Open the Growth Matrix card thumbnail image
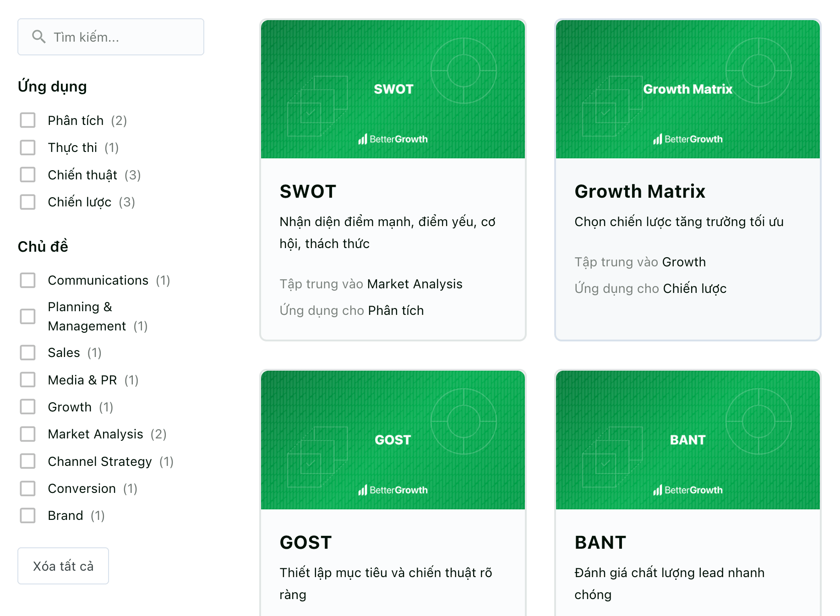The width and height of the screenshot is (840, 616). pyautogui.click(x=688, y=89)
